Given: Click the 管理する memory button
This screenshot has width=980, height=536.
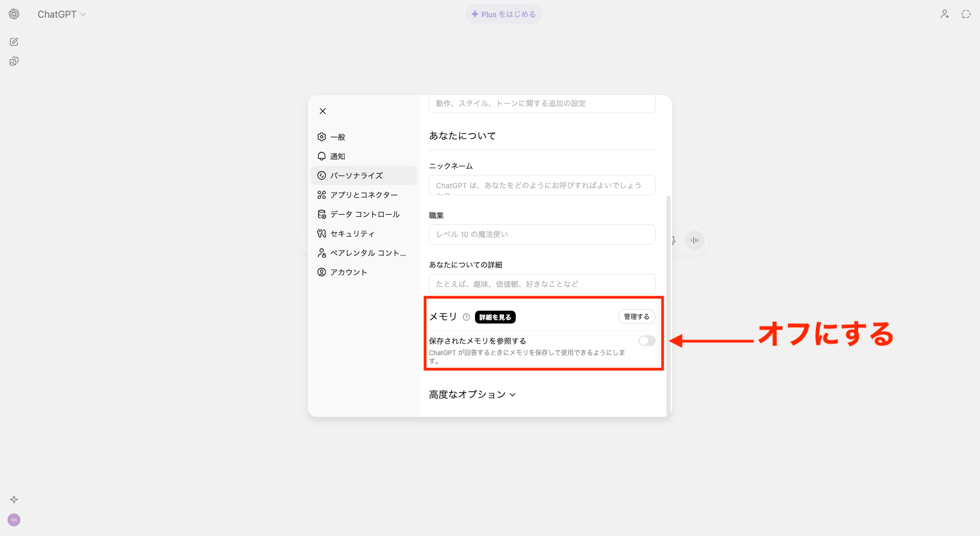Looking at the screenshot, I should [x=636, y=317].
